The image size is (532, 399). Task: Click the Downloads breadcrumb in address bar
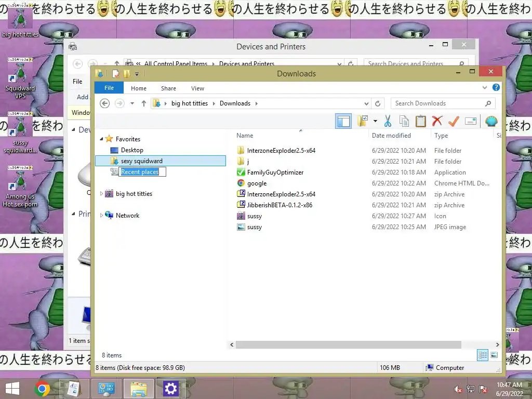pyautogui.click(x=235, y=103)
